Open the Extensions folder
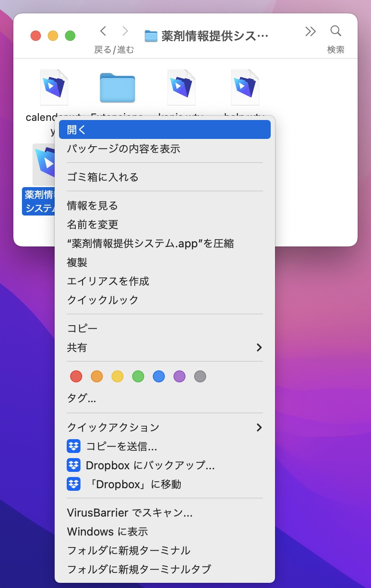Viewport: 371px width, 588px height. pos(117,86)
